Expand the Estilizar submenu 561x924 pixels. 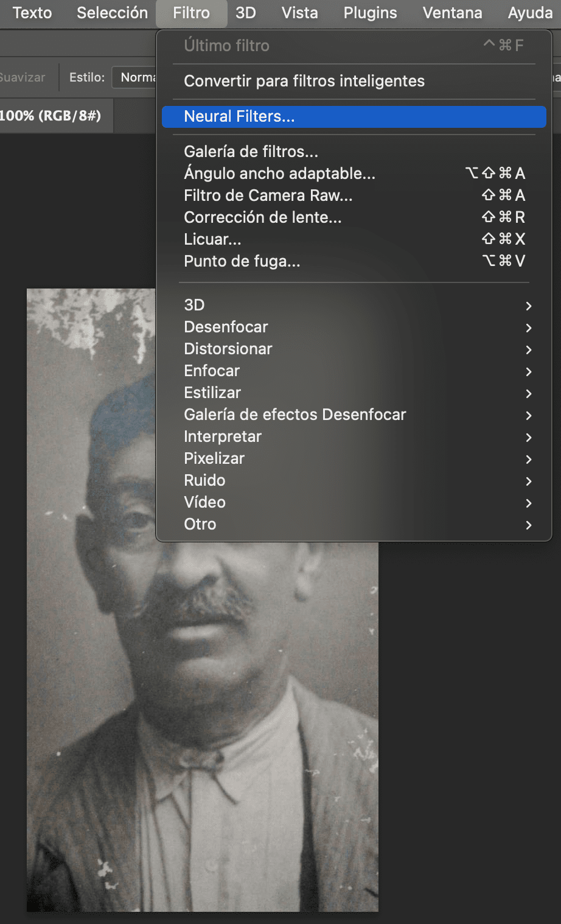click(x=354, y=393)
